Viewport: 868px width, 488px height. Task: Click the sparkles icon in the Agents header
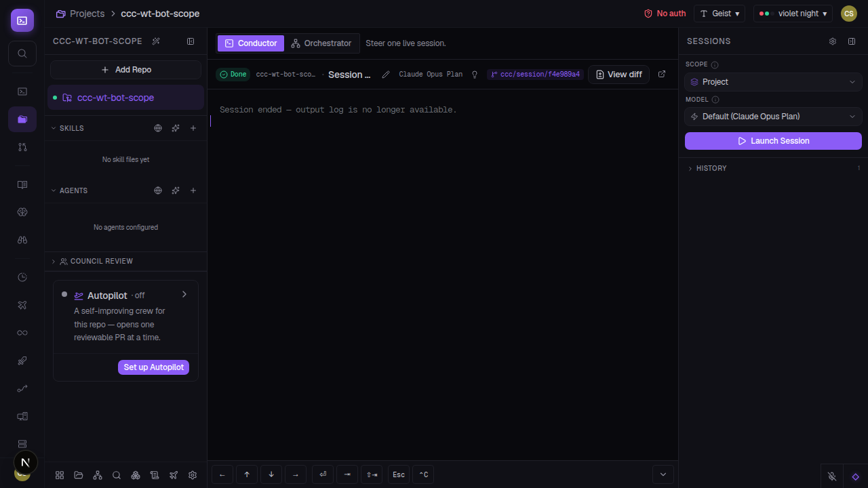click(x=176, y=190)
